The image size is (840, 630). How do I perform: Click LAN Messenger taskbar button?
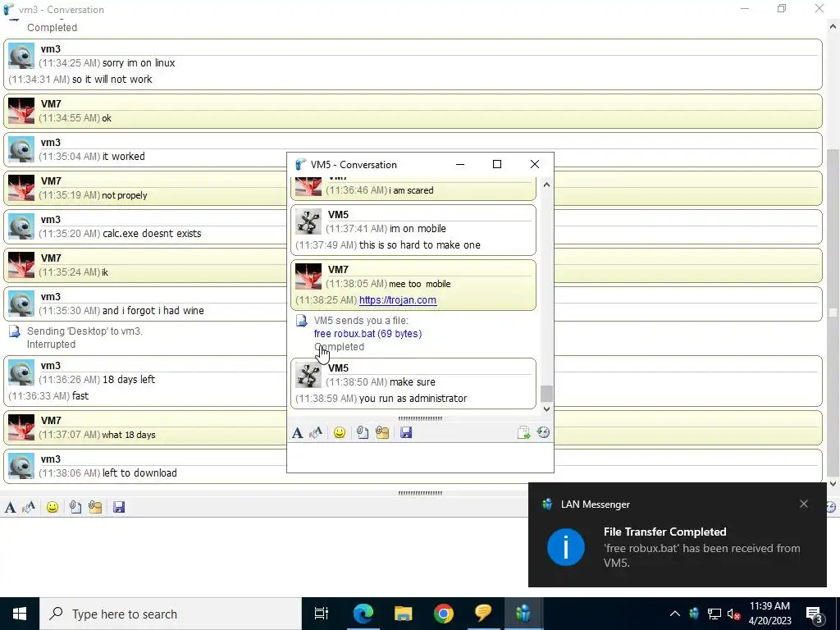pos(523,614)
